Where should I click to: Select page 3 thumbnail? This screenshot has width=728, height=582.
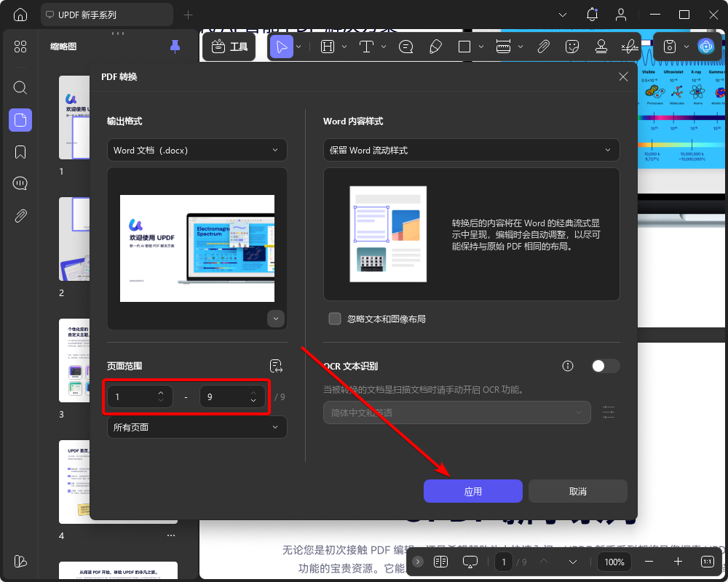coord(74,360)
